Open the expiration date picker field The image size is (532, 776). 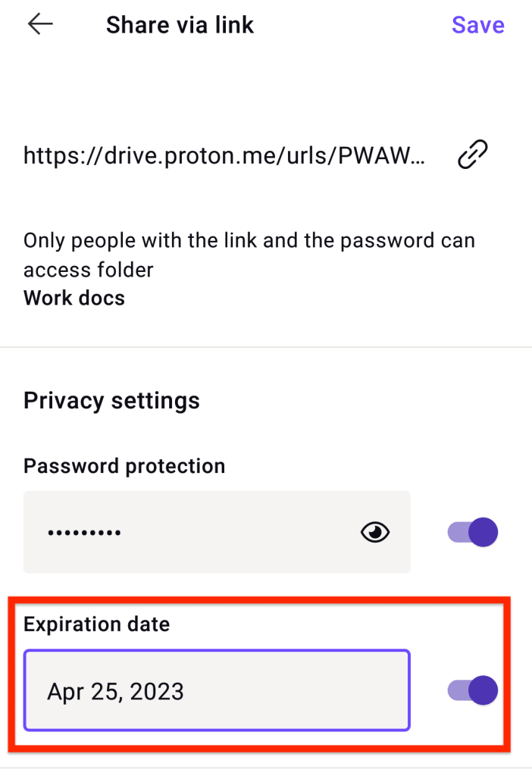[x=217, y=690]
